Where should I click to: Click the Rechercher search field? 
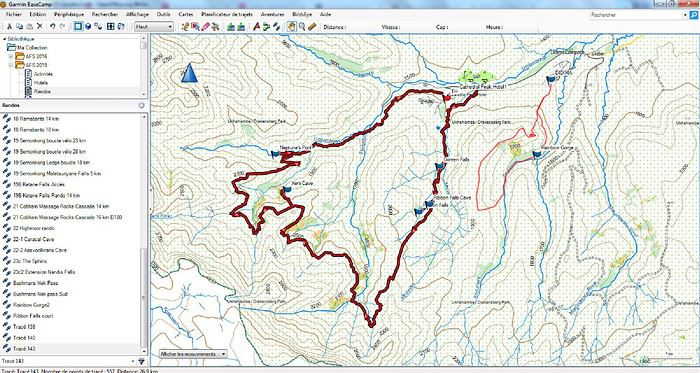point(638,15)
